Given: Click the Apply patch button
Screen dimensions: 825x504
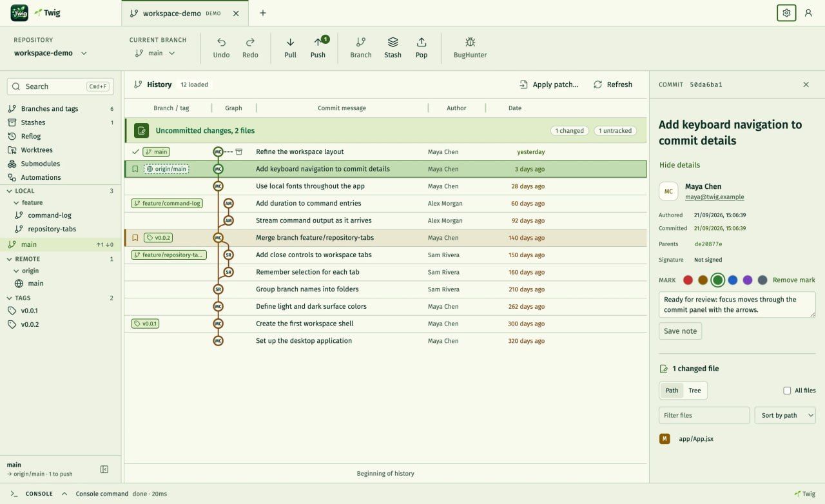Looking at the screenshot, I should pyautogui.click(x=548, y=84).
